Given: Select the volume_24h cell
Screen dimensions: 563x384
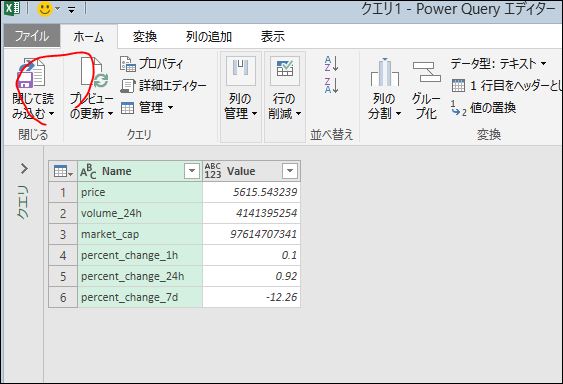Looking at the screenshot, I should [x=140, y=213].
